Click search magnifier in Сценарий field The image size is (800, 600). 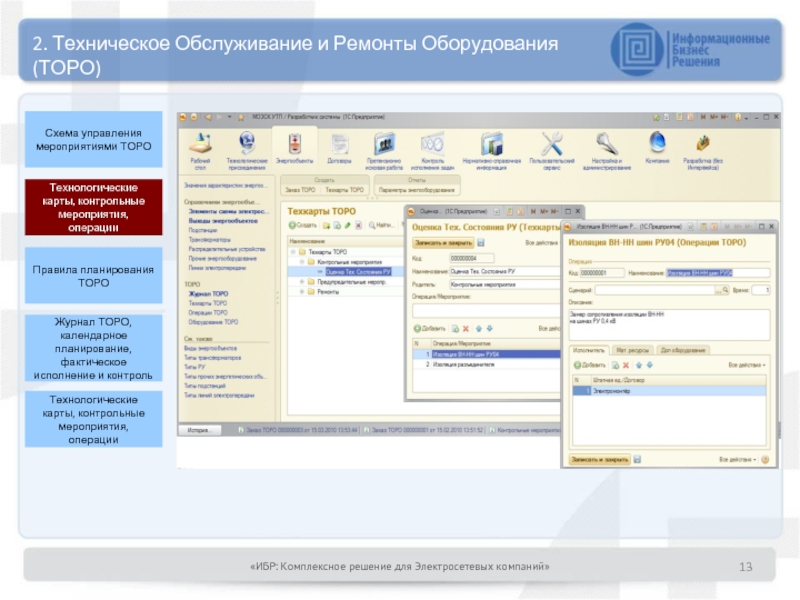(726, 290)
